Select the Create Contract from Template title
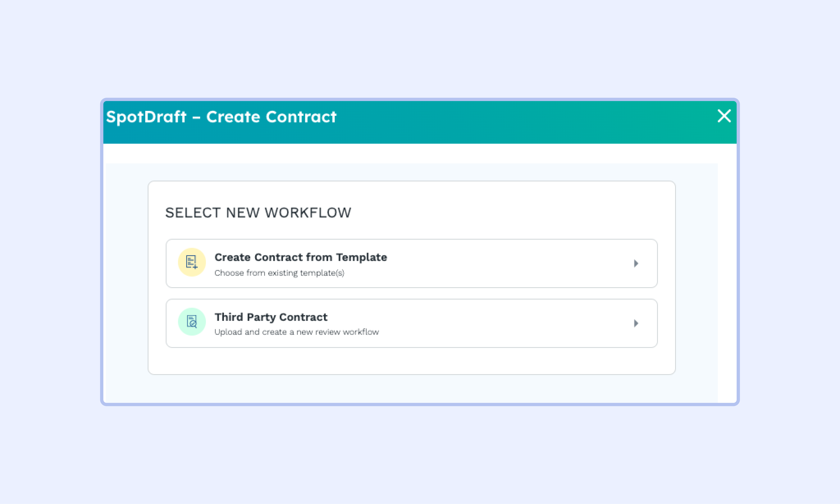The width and height of the screenshot is (840, 504). (301, 257)
